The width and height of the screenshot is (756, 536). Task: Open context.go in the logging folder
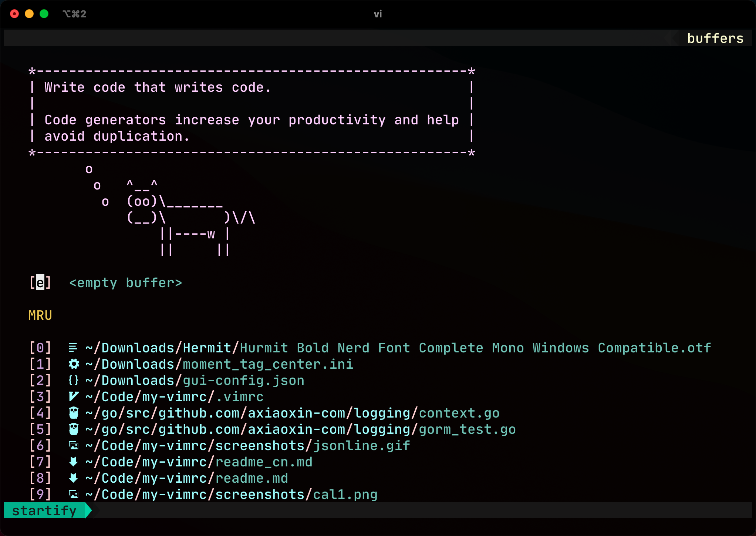[459, 413]
